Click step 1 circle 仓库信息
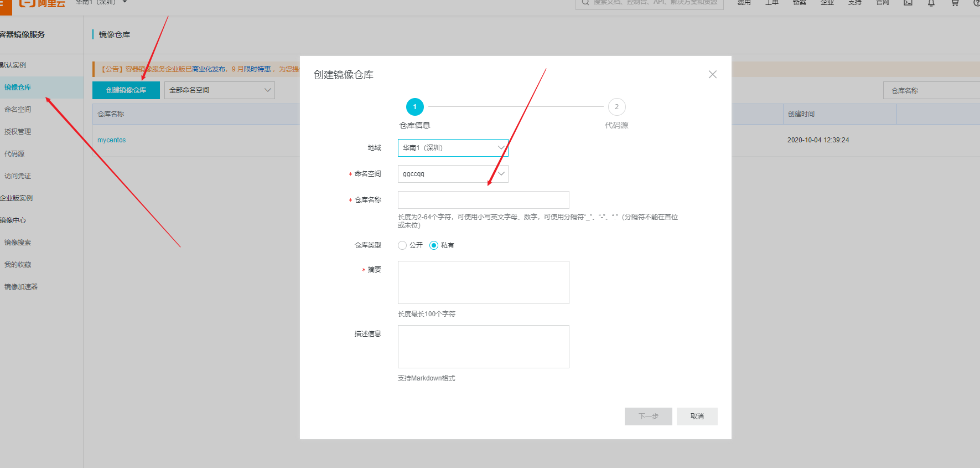 [414, 107]
